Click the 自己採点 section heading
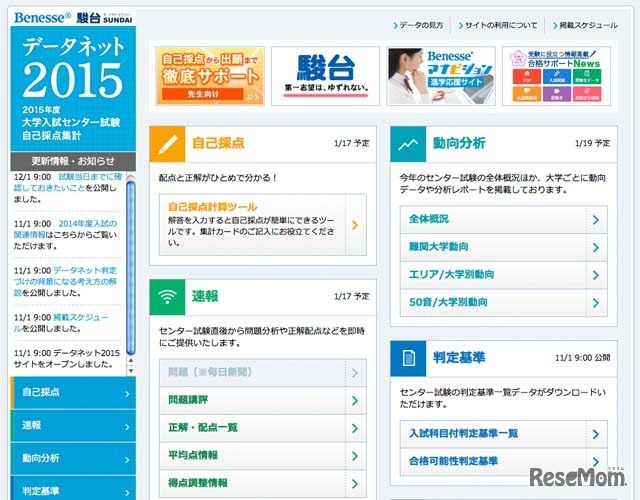Viewport: 640px width, 500px height. pos(218,143)
